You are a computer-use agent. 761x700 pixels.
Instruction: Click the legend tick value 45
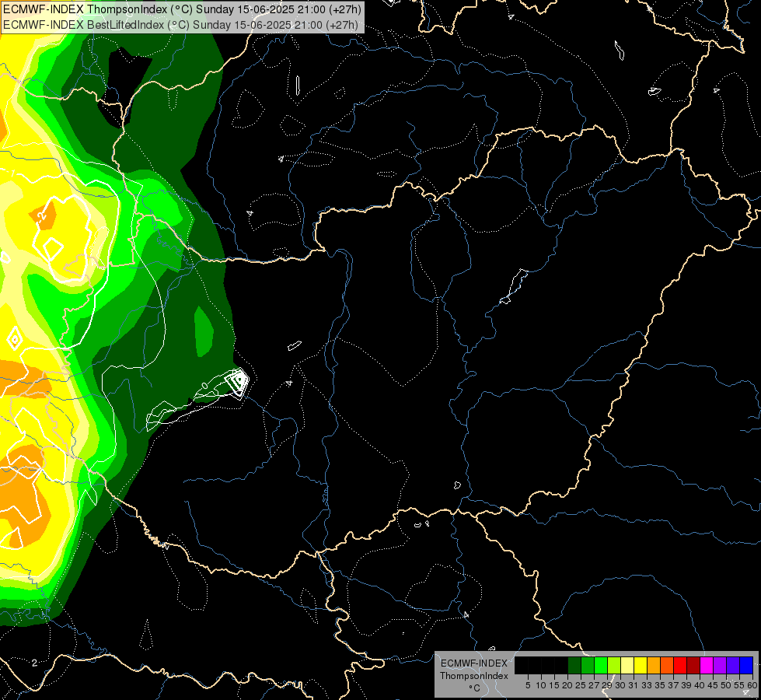[713, 685]
